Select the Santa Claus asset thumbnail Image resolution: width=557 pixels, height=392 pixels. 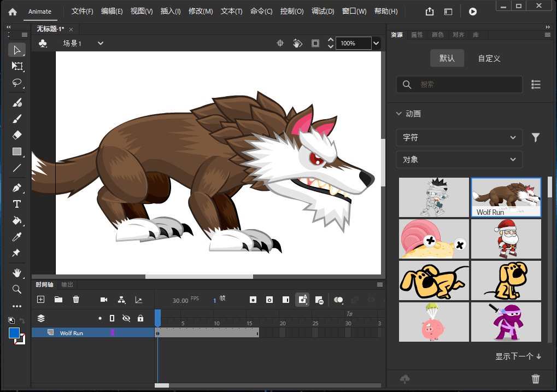pos(506,239)
